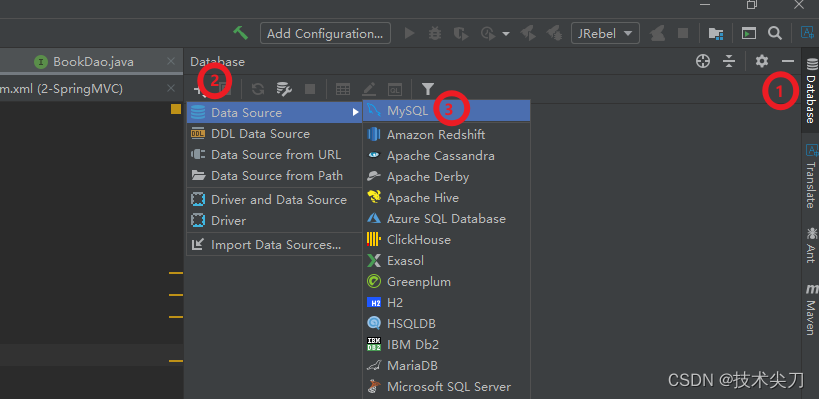Select Apache Cassandra data source
The image size is (819, 399).
coord(447,156)
